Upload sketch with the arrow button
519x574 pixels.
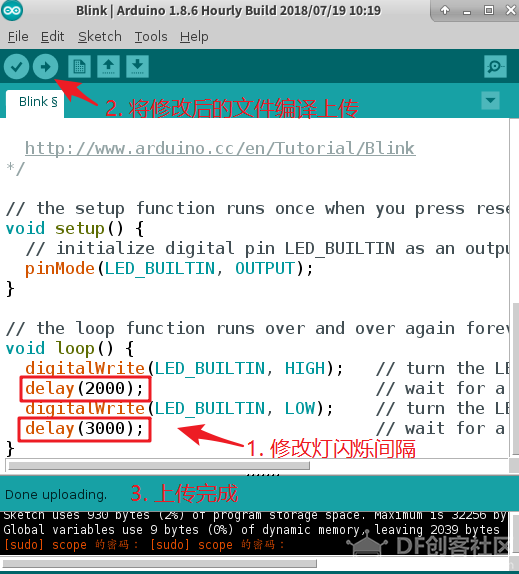45,67
